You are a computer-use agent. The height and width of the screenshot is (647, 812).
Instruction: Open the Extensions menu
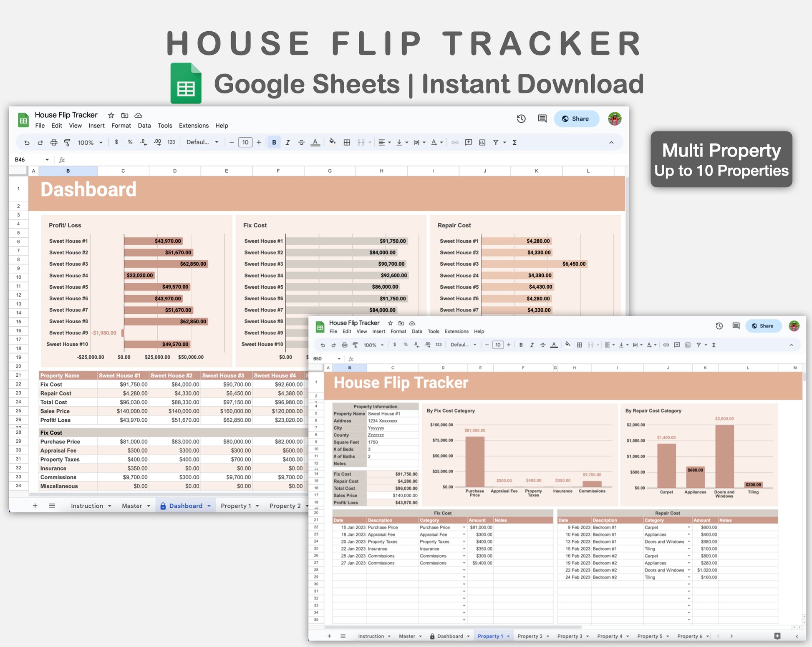click(194, 126)
